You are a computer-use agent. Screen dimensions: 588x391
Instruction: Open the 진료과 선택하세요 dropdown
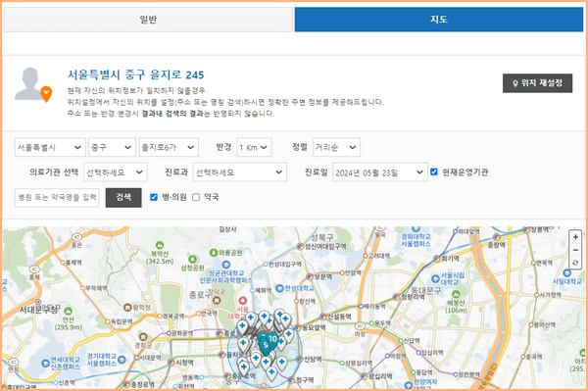(x=240, y=172)
